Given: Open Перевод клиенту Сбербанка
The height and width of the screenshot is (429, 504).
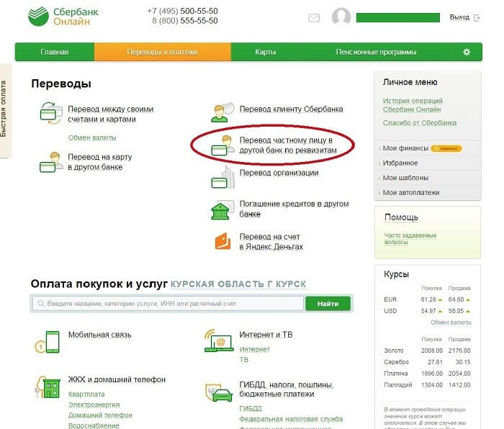Looking at the screenshot, I should tap(291, 109).
